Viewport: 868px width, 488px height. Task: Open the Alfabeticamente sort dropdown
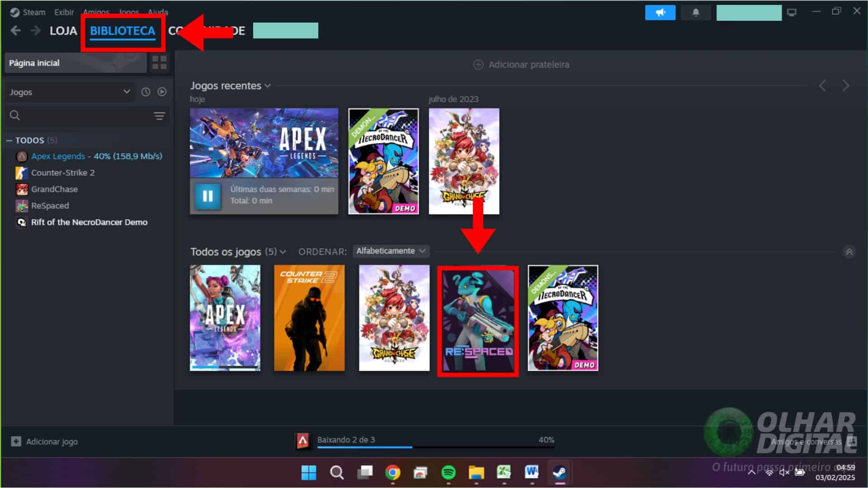click(x=391, y=251)
